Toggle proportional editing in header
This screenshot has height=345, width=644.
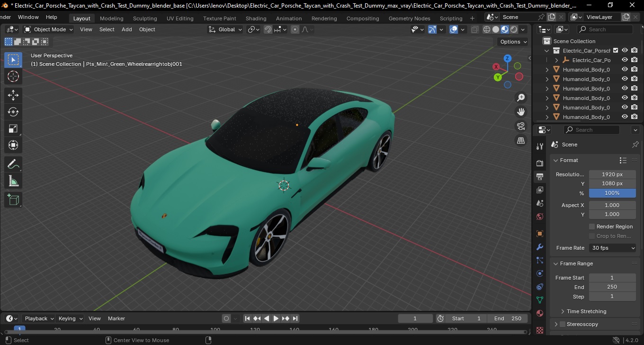pyautogui.click(x=295, y=29)
